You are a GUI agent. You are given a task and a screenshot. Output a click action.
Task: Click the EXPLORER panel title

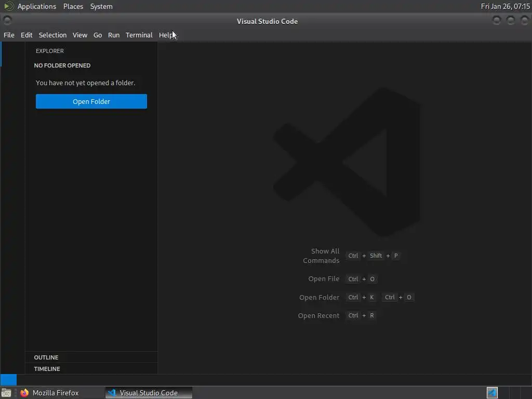click(49, 51)
